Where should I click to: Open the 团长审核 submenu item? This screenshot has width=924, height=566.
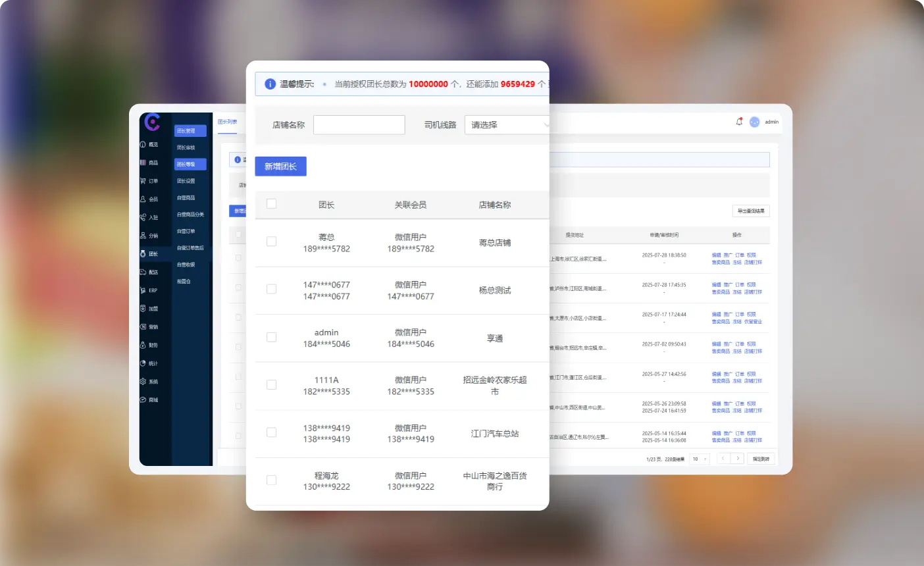click(186, 147)
